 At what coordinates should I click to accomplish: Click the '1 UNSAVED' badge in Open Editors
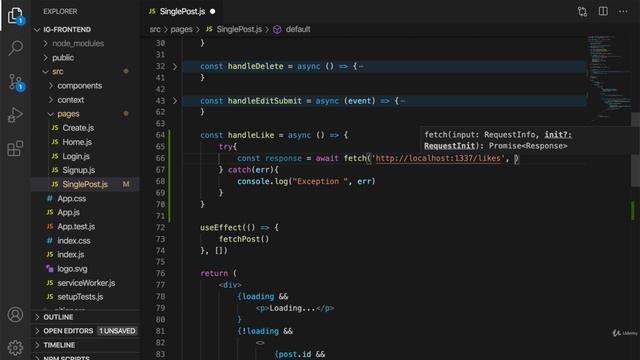click(x=118, y=331)
